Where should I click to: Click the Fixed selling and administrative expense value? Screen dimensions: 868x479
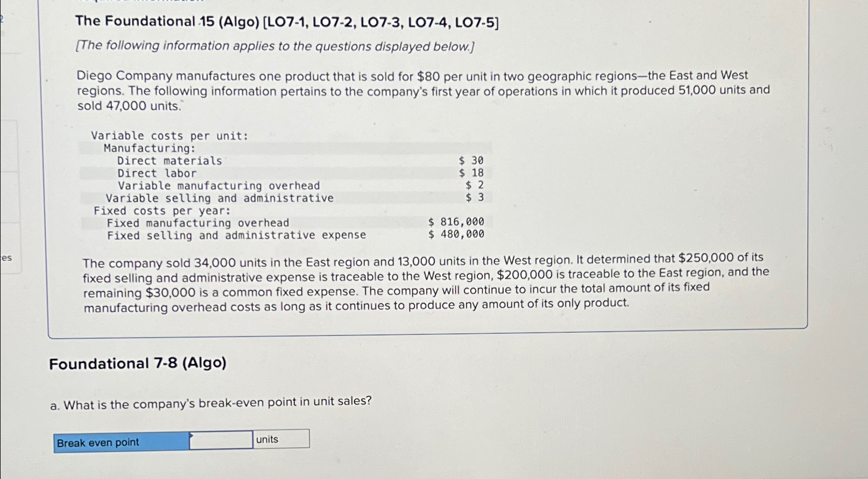456,234
